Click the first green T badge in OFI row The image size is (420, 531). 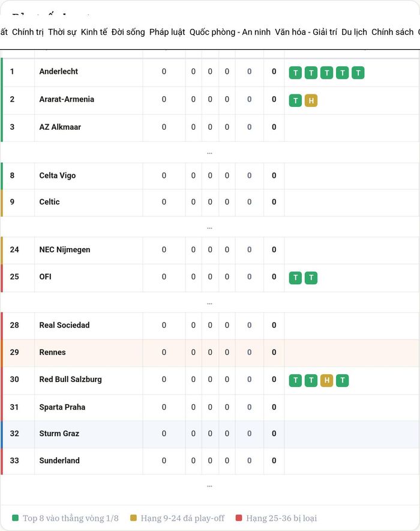tap(295, 278)
